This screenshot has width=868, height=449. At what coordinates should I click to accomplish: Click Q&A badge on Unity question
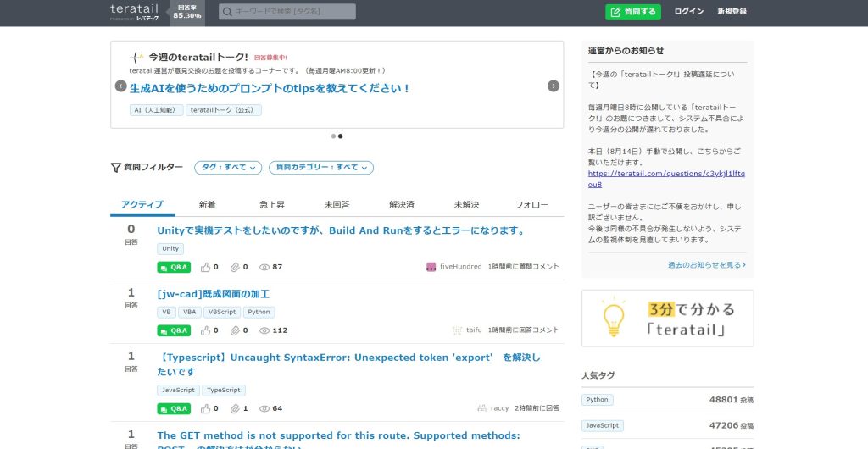174,267
